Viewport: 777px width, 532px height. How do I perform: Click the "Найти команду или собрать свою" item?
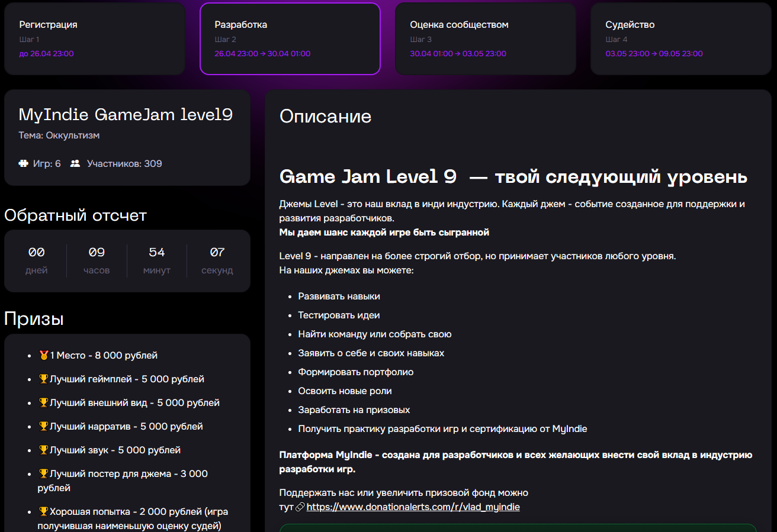click(375, 334)
